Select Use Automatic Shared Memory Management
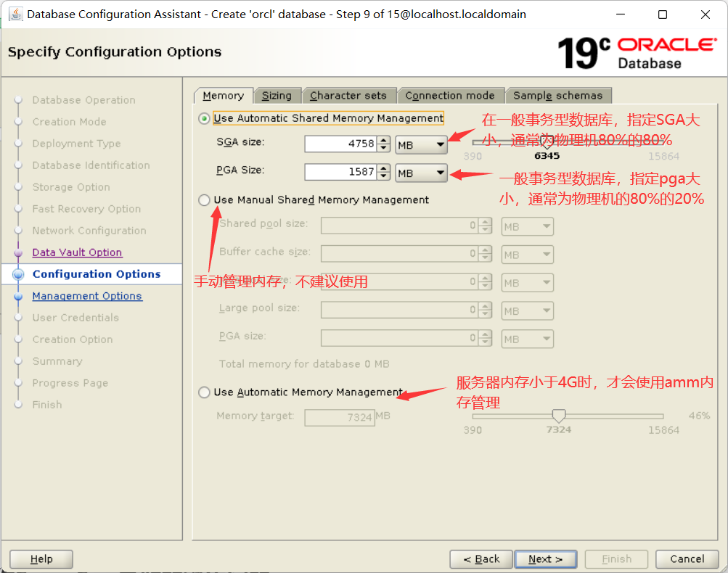Viewport: 728px width, 573px height. tap(204, 118)
